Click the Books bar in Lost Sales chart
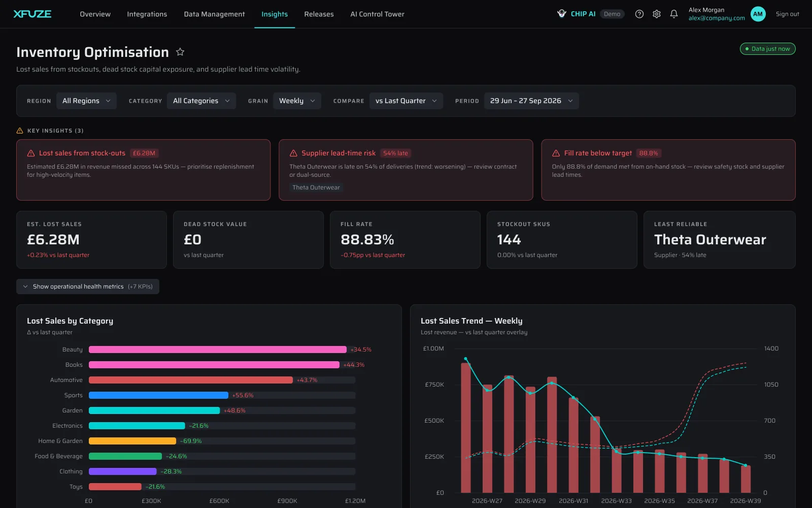This screenshot has height=508, width=812. coord(214,365)
